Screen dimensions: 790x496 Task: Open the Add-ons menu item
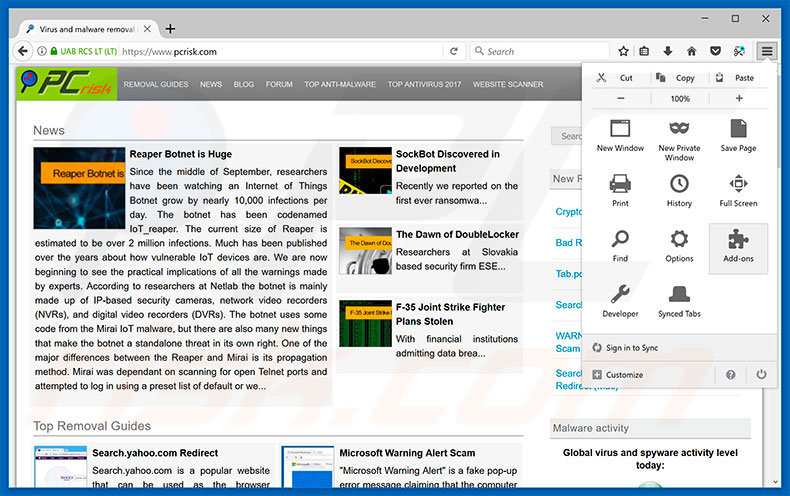click(x=738, y=248)
